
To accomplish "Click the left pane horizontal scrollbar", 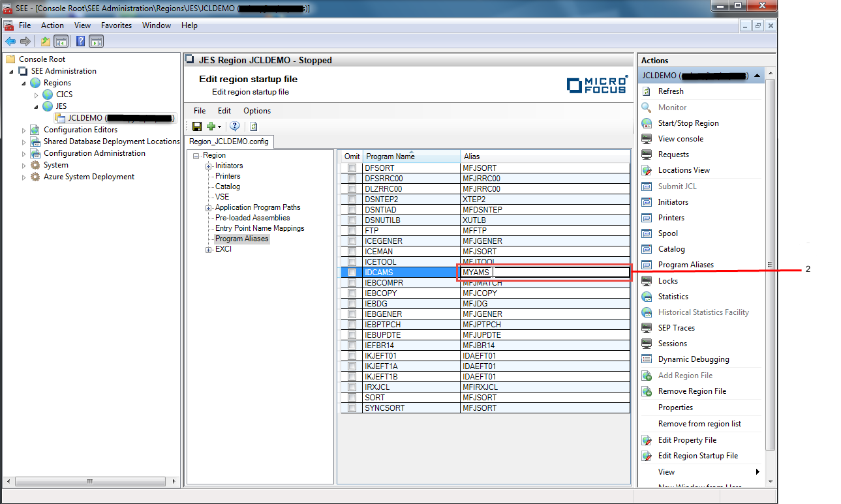I will point(90,481).
